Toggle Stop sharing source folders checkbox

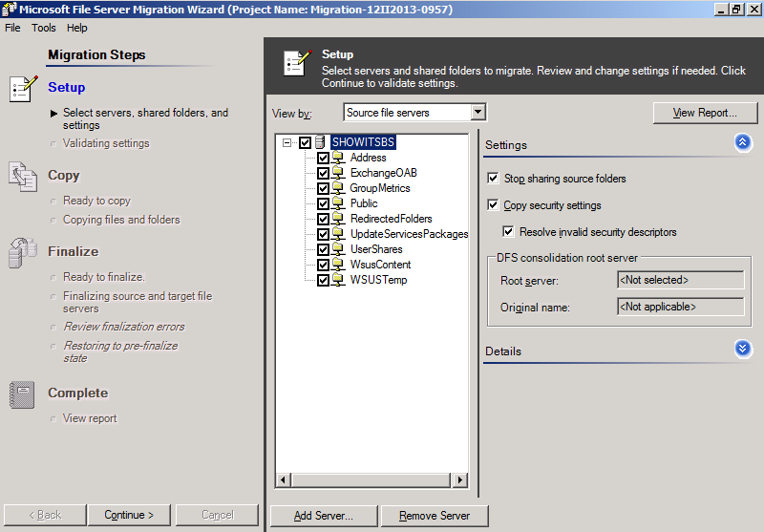[493, 179]
